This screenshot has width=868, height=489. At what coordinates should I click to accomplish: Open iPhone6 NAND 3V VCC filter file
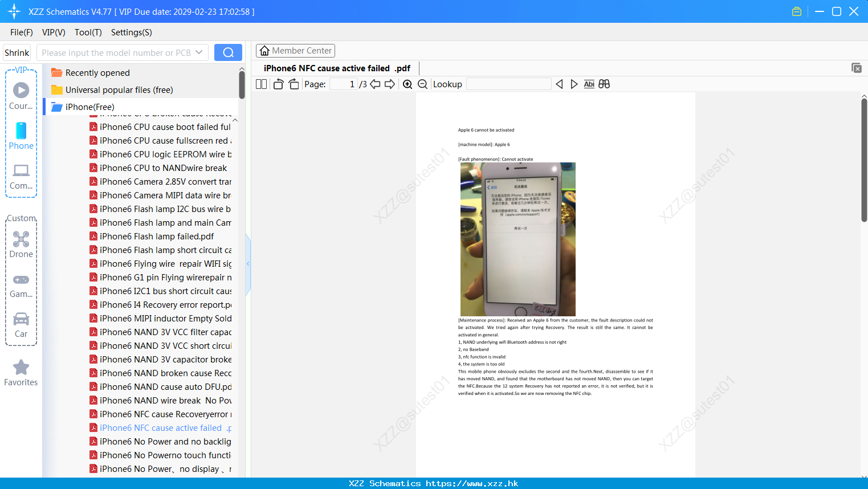click(160, 332)
